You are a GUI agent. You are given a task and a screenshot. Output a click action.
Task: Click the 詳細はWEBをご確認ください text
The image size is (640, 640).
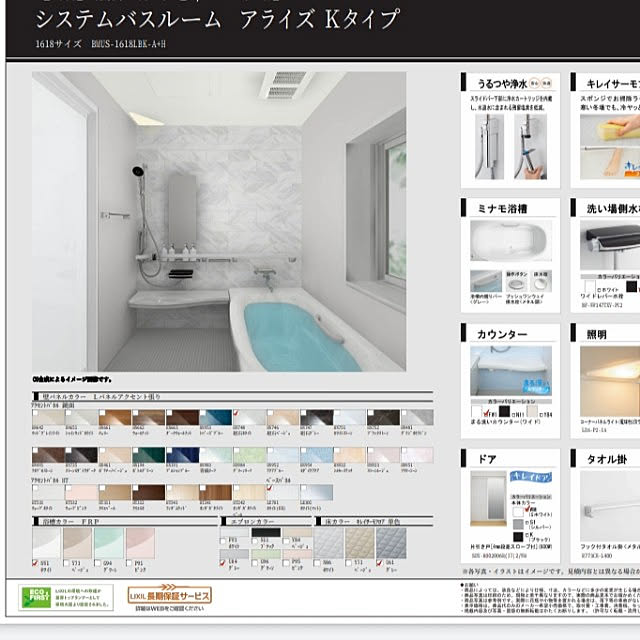[169, 609]
